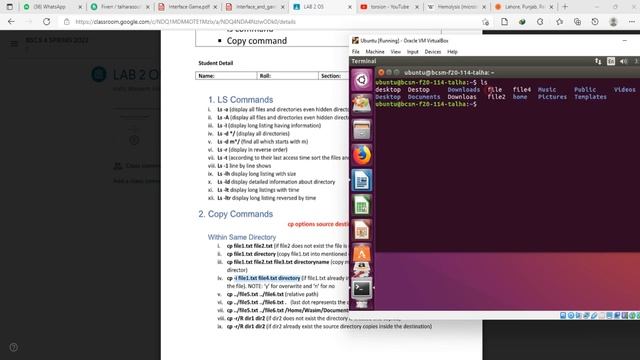
Task: Switch to the Lahore, Punjab tab
Action: (524, 7)
